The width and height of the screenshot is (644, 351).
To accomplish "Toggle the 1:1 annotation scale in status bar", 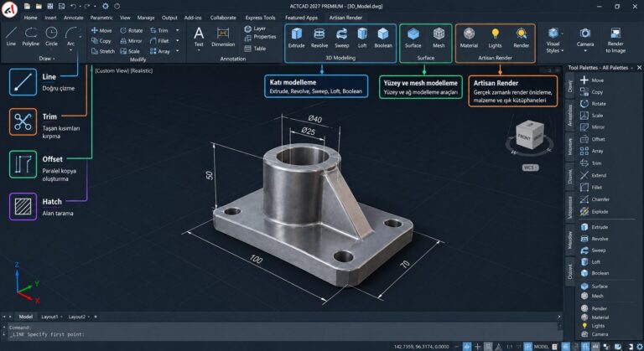I will coord(509,347).
